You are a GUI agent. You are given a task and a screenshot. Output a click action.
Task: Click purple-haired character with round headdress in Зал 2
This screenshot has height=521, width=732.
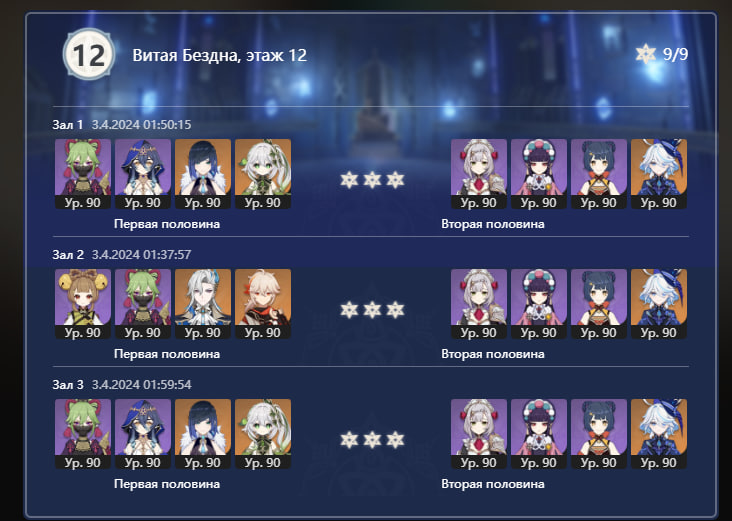539,303
